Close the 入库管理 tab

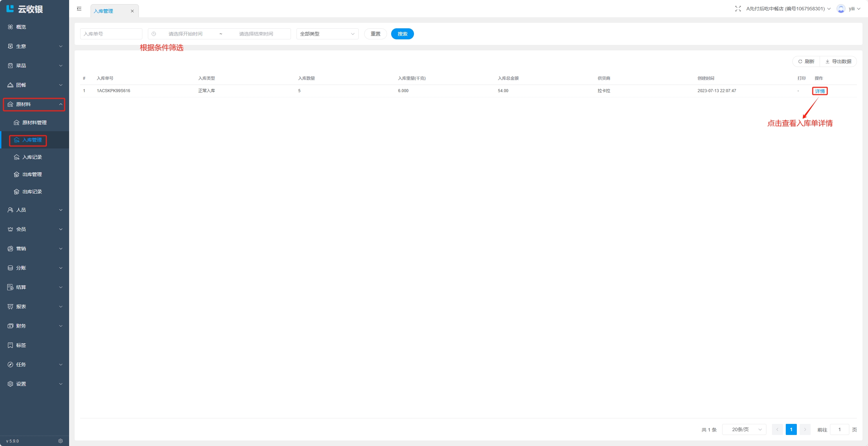pos(132,11)
